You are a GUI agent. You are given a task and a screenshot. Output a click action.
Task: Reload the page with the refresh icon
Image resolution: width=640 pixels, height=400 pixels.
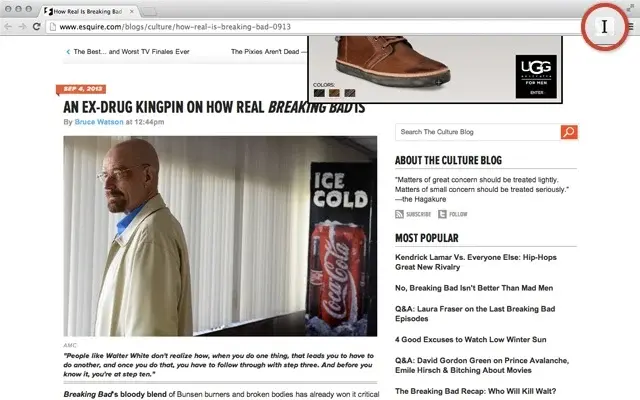pyautogui.click(x=36, y=27)
